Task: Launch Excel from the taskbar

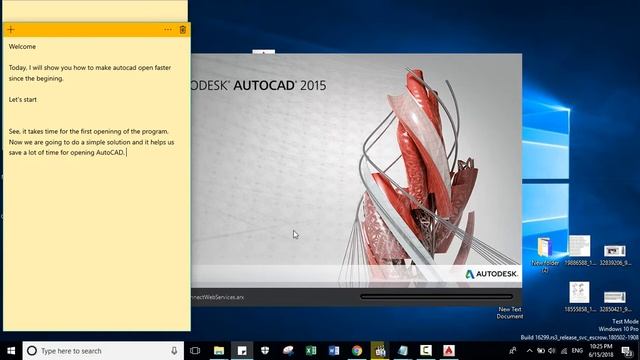Action: 311,351
